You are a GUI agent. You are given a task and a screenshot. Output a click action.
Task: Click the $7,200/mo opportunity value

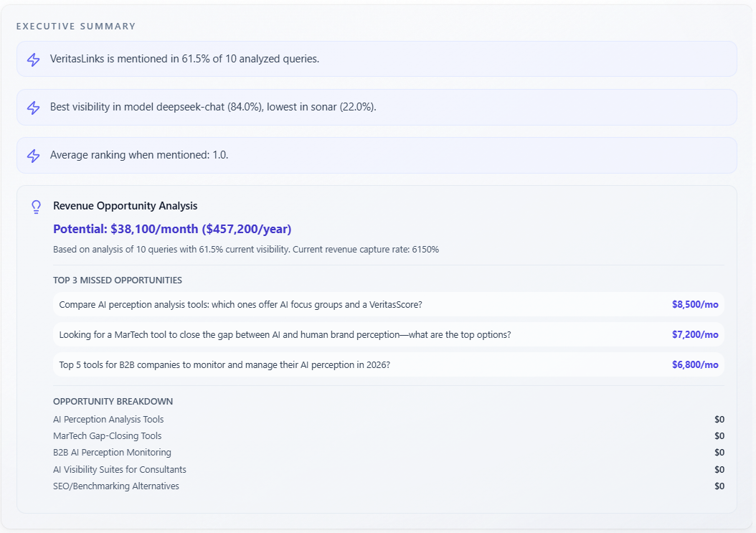click(694, 334)
